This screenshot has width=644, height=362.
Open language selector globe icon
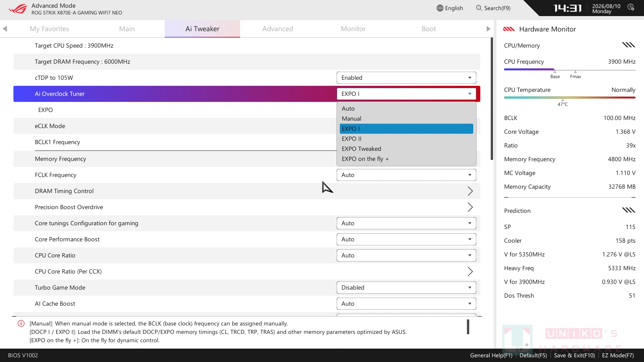[440, 8]
